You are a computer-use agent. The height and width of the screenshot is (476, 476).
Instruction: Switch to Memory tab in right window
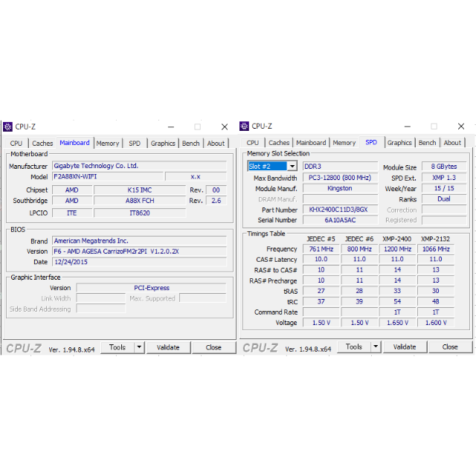click(344, 143)
